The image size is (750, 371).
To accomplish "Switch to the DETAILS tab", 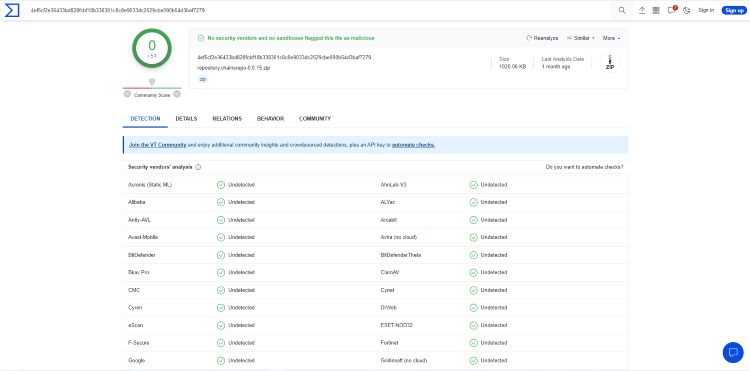I will click(x=186, y=119).
